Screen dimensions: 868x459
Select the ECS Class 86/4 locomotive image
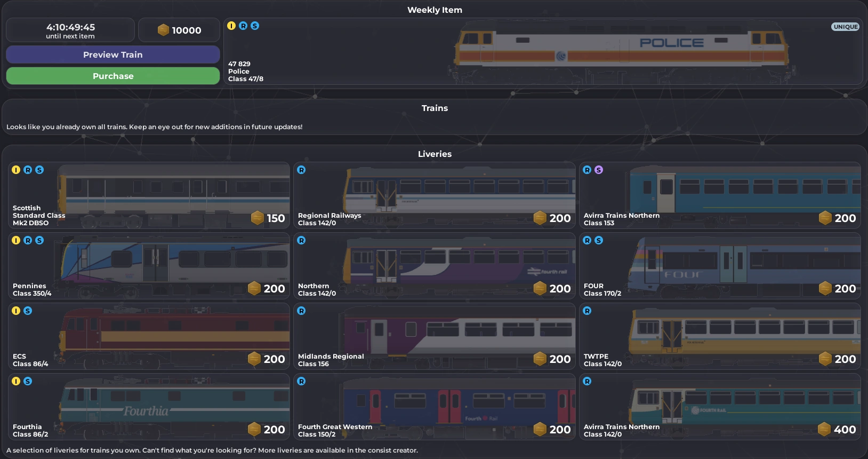pyautogui.click(x=173, y=336)
